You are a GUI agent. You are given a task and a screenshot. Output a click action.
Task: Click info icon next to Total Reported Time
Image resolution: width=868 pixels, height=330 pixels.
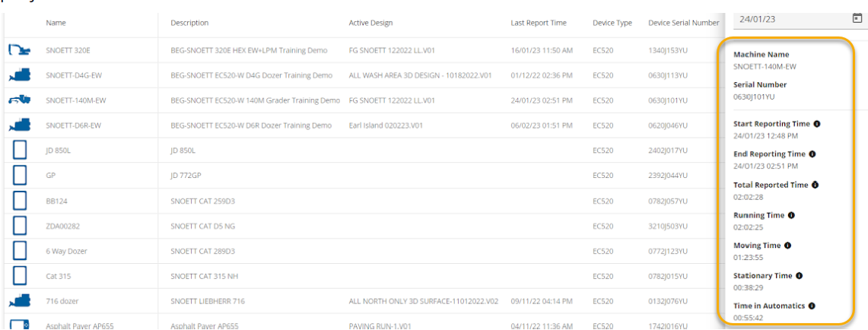point(815,185)
